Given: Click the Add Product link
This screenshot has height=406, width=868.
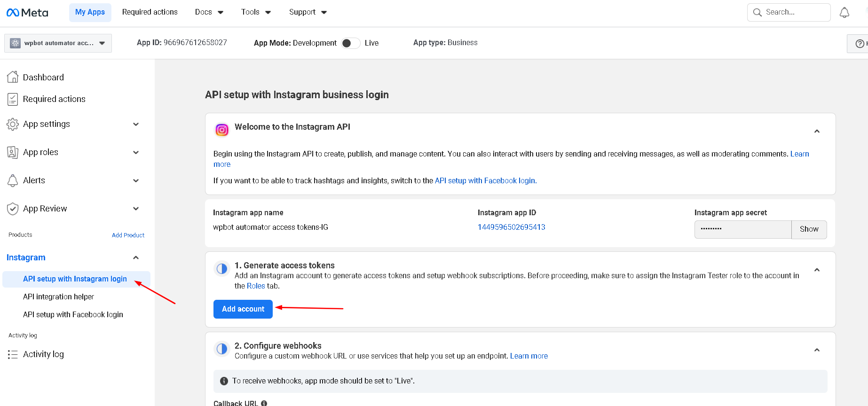Looking at the screenshot, I should pyautogui.click(x=128, y=235).
